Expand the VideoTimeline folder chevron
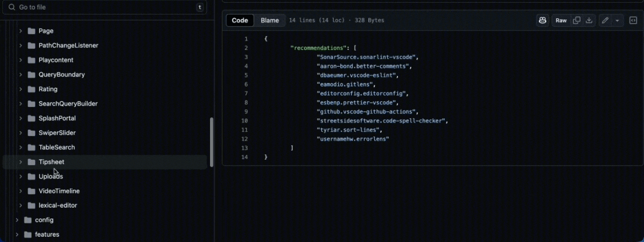Screen dimensions: 644x242 coord(20,191)
